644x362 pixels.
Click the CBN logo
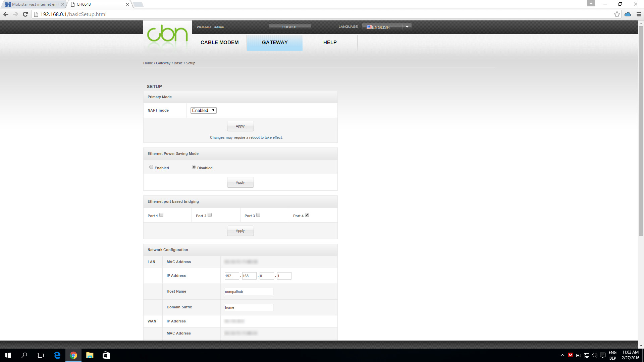click(x=167, y=34)
